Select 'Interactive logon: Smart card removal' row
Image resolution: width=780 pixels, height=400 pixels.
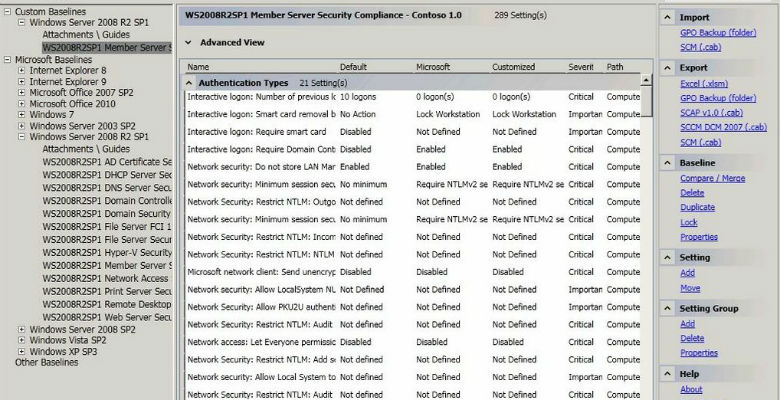pos(413,114)
